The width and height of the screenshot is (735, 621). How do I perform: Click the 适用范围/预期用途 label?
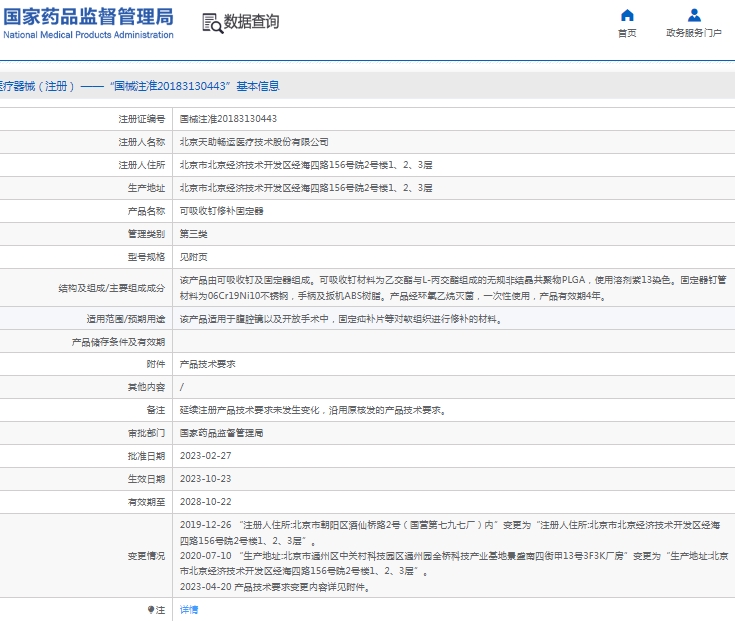[x=126, y=319]
